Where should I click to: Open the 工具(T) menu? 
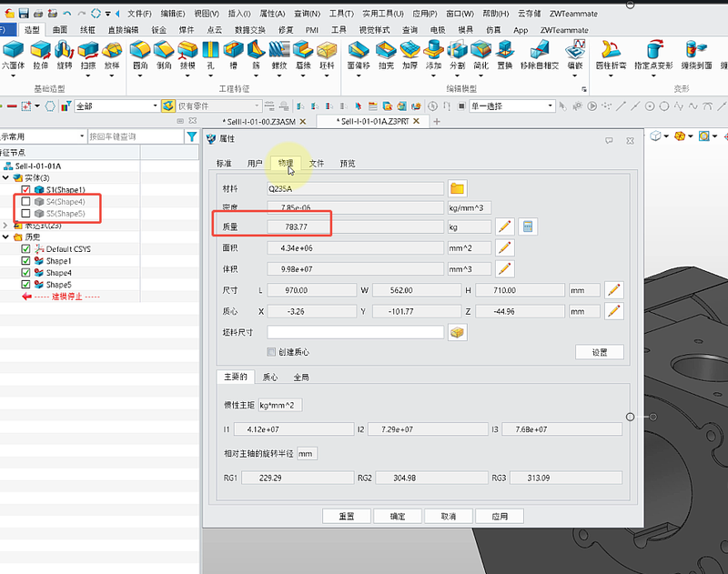[x=341, y=14]
